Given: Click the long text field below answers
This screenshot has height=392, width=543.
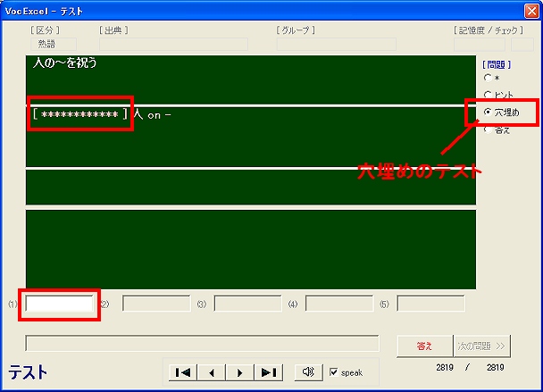Looking at the screenshot, I should coord(202,343).
